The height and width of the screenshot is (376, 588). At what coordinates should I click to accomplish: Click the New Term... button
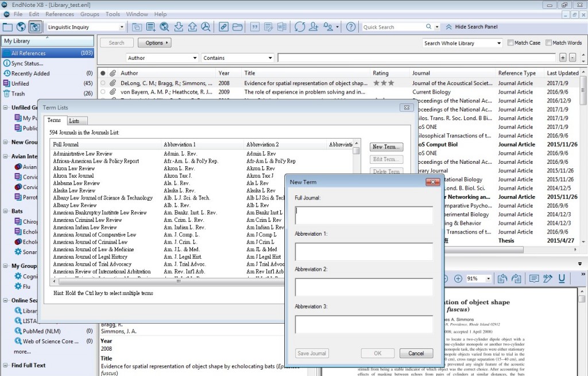[386, 147]
